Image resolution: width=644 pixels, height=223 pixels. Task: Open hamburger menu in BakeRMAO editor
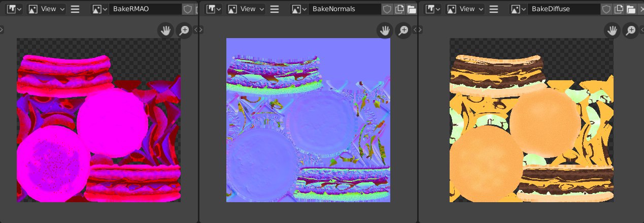pos(75,9)
